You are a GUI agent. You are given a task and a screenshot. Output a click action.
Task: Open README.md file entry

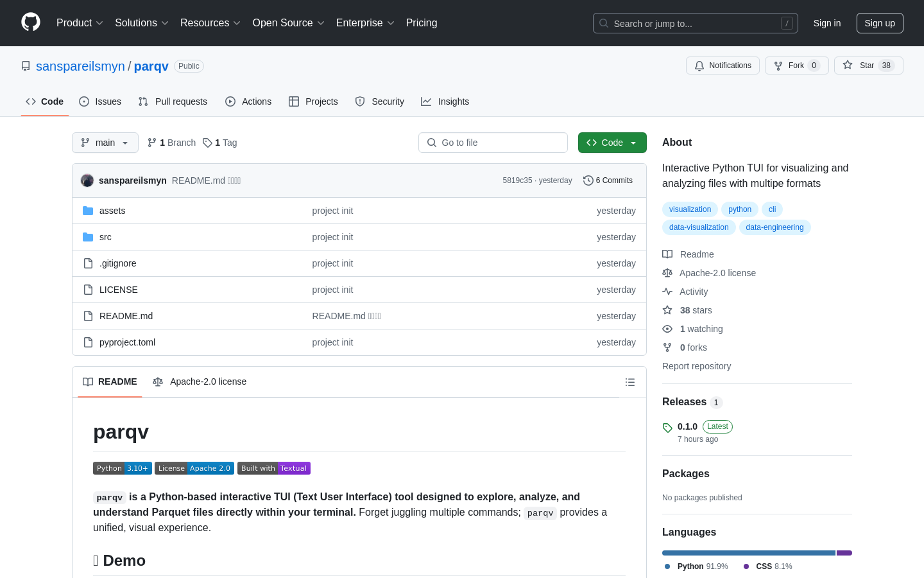[126, 316]
